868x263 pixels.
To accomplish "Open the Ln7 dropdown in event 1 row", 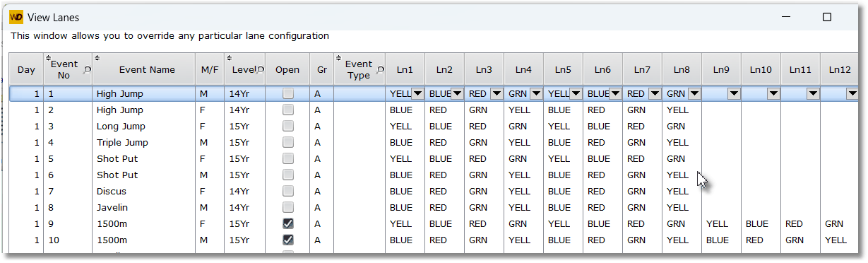I will (655, 93).
